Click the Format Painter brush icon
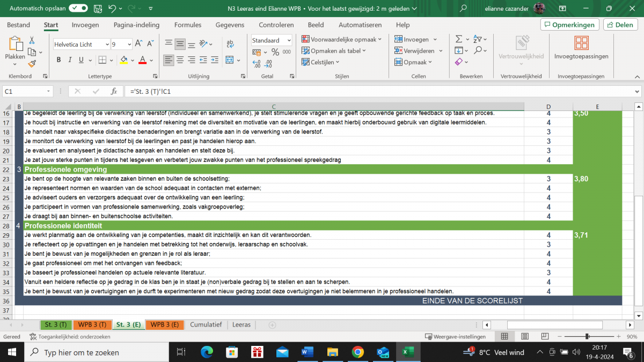This screenshot has height=362, width=644. (x=32, y=63)
